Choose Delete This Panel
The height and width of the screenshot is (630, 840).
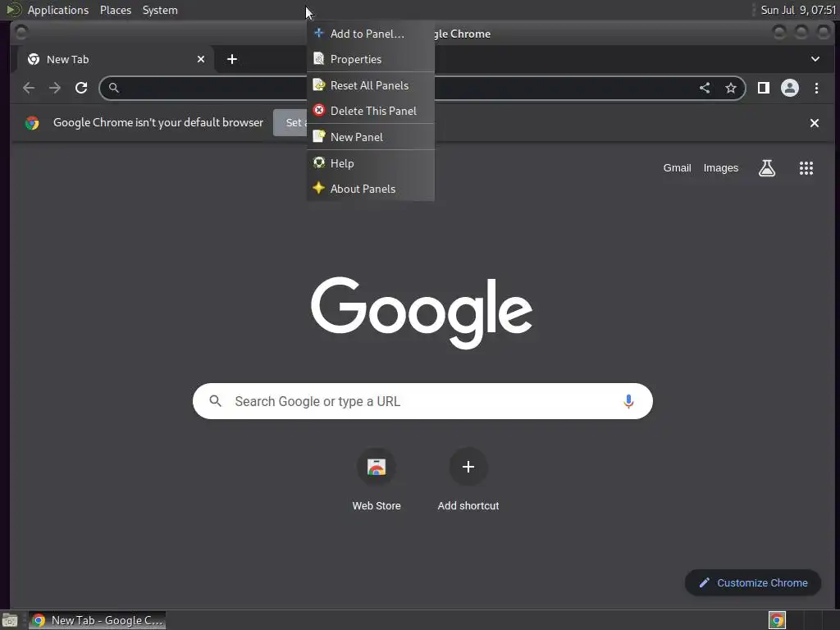(370, 111)
